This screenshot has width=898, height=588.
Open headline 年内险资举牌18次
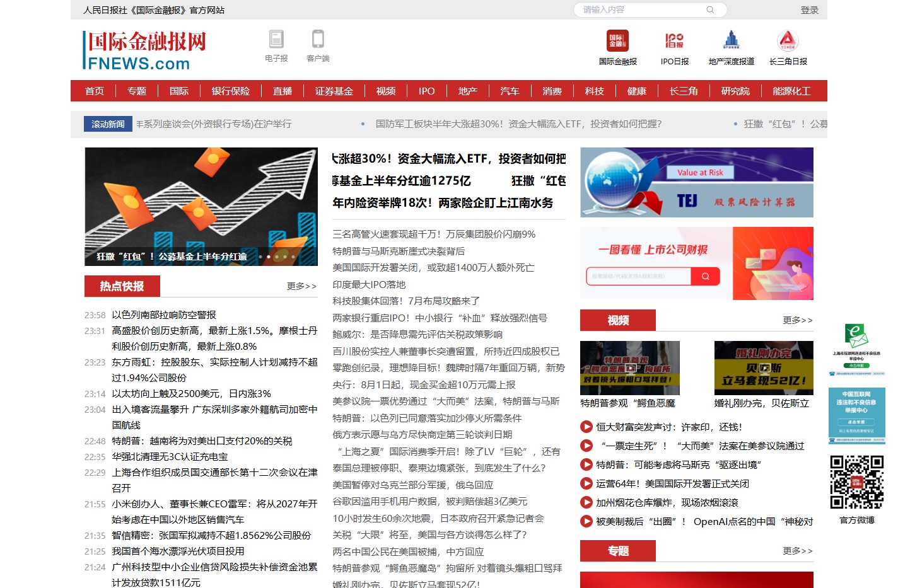443,203
